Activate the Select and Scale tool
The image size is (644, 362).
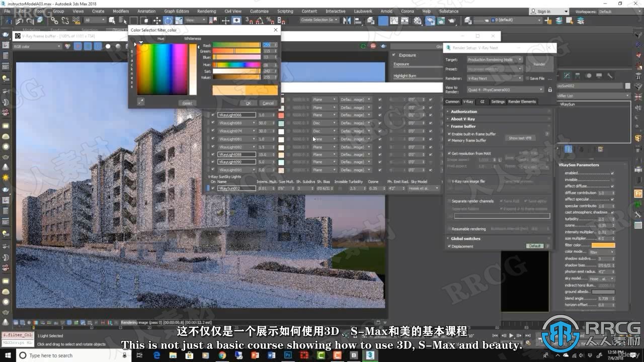[x=179, y=20]
